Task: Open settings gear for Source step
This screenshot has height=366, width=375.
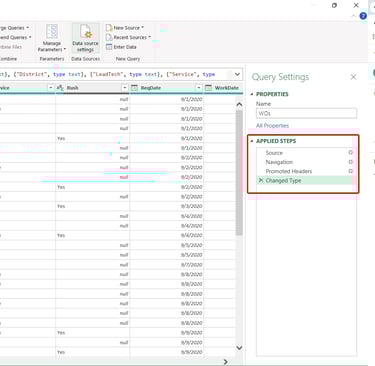Action: 350,152
